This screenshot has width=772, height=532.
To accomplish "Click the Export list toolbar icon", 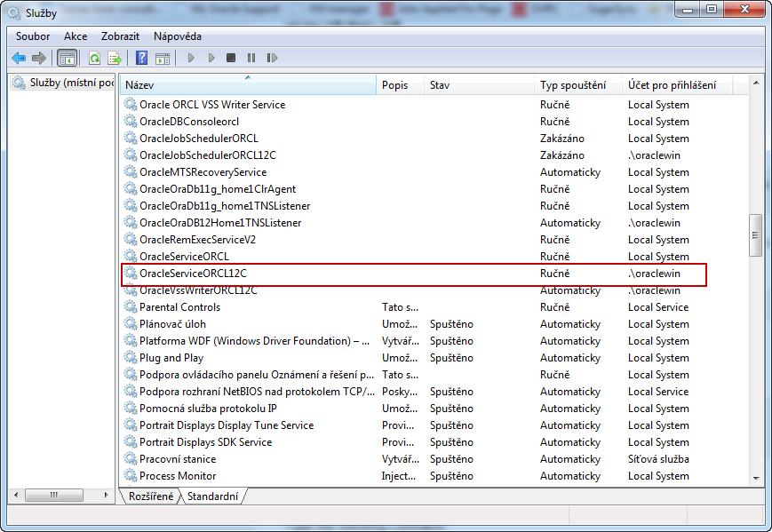I will (115, 58).
